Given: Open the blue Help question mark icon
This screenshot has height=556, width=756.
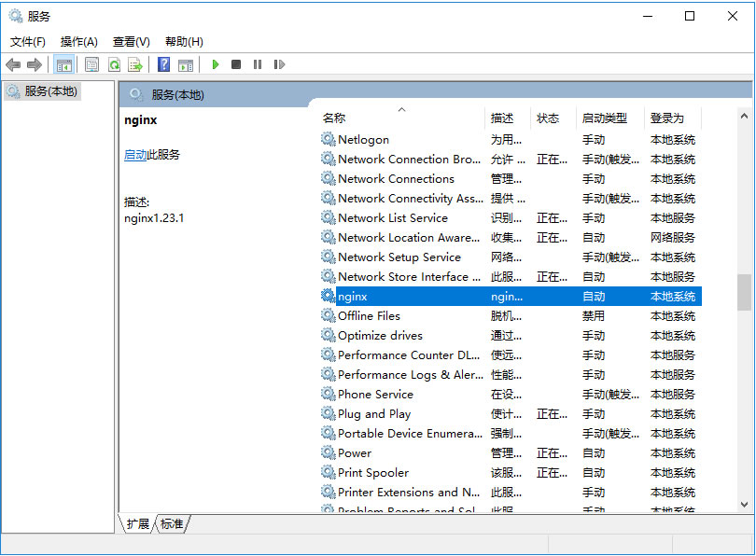Looking at the screenshot, I should [163, 64].
